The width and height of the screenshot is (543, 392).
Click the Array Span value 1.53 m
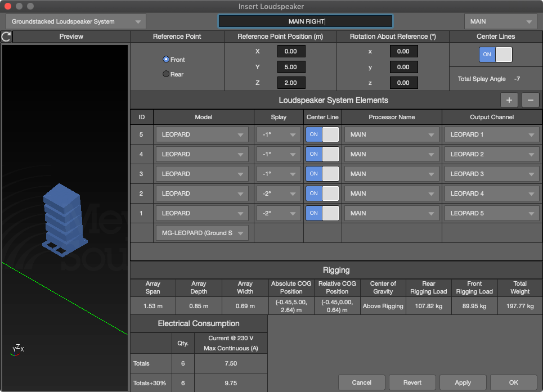coord(152,306)
